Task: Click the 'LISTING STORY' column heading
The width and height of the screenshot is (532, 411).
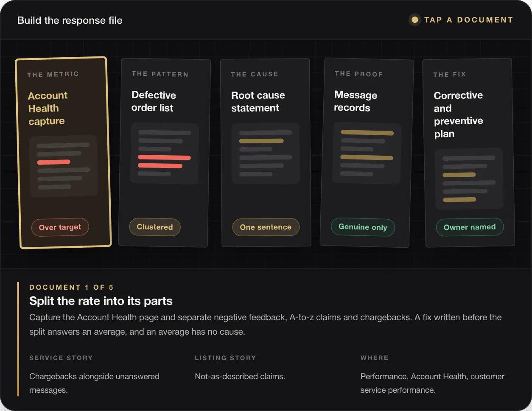Action: click(225, 358)
